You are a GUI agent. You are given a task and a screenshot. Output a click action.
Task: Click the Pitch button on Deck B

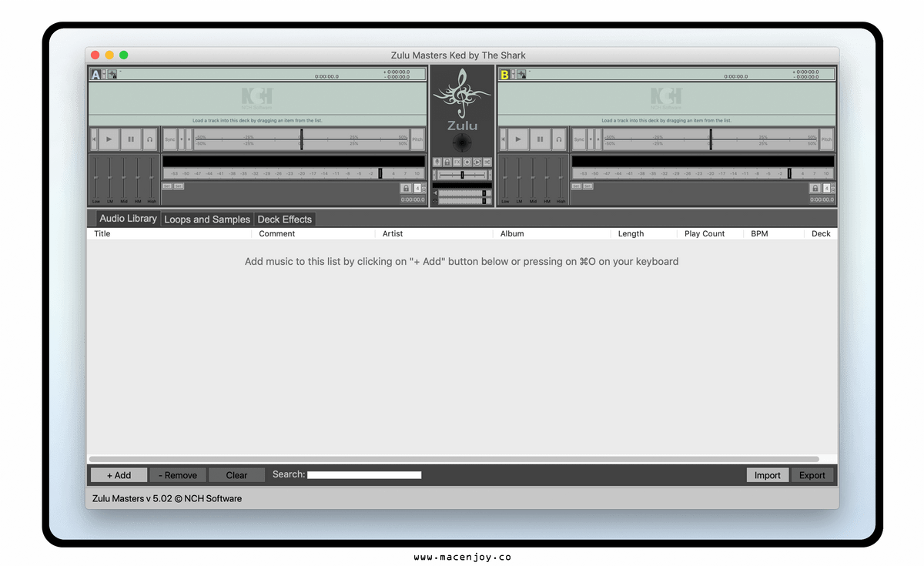tap(826, 139)
